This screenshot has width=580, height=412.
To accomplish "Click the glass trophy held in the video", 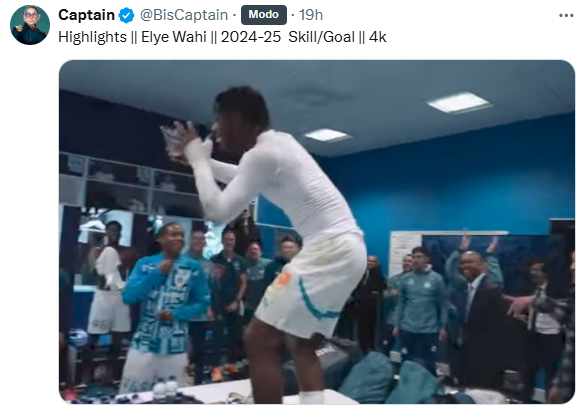I will coord(177,141).
